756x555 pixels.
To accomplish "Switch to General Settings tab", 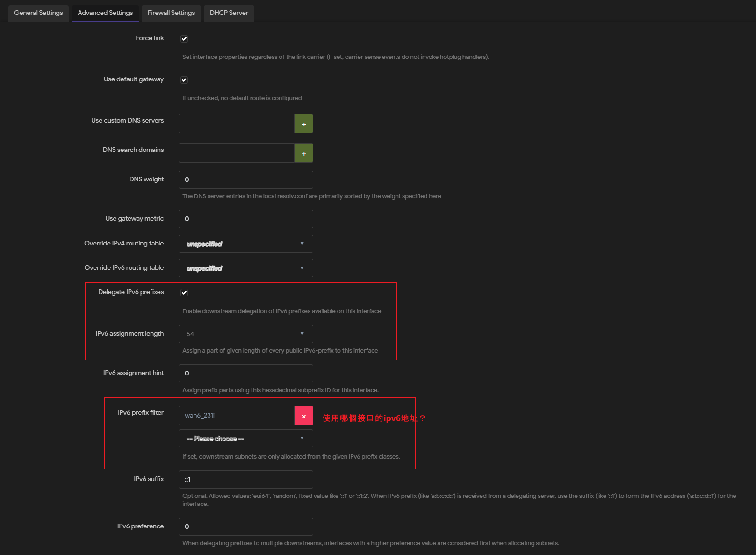I will (38, 13).
